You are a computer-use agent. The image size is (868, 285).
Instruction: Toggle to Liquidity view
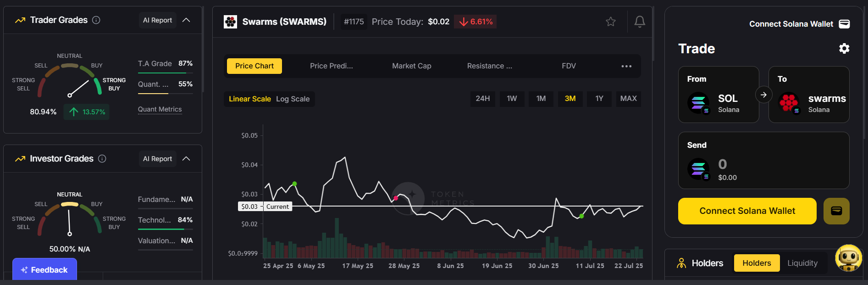(x=802, y=263)
